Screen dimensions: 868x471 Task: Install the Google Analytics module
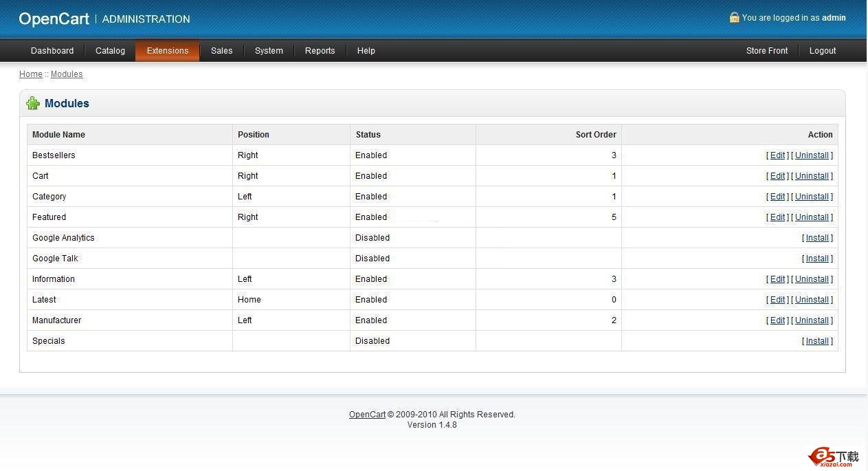point(816,237)
